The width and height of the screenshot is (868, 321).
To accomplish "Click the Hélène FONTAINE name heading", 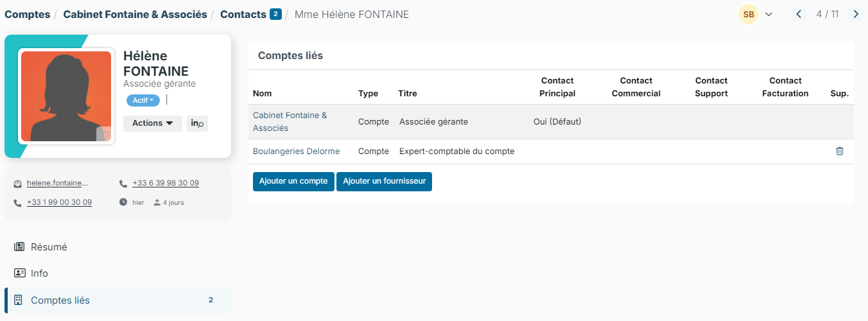I will coord(156,64).
